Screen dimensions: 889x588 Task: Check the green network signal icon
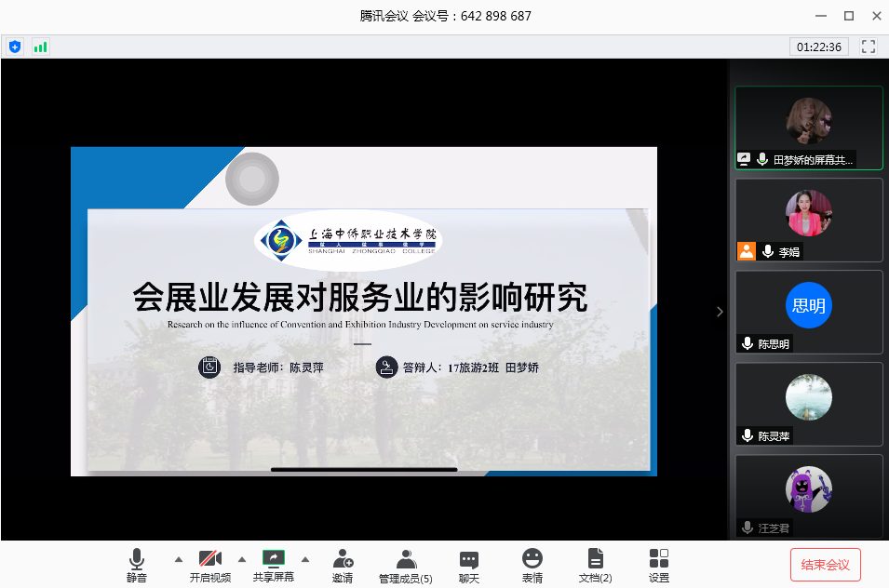coord(40,47)
